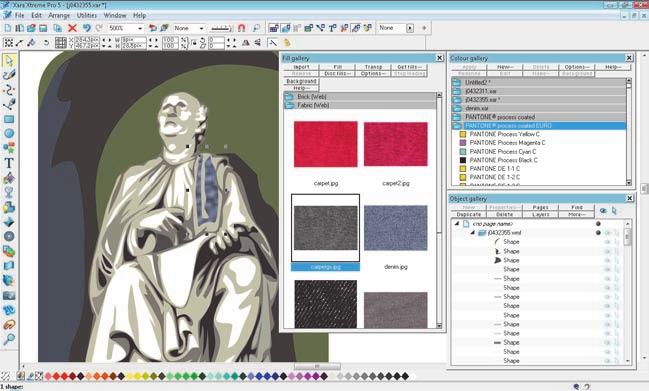Collapse the j0432355.wmf layer tree

pyautogui.click(x=472, y=233)
